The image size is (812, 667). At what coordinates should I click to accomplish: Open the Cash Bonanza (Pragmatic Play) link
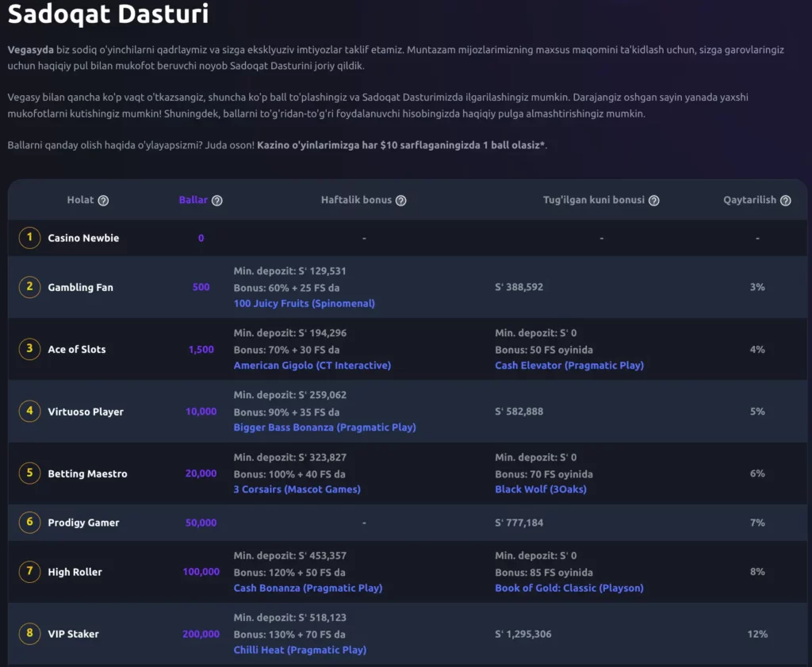308,588
